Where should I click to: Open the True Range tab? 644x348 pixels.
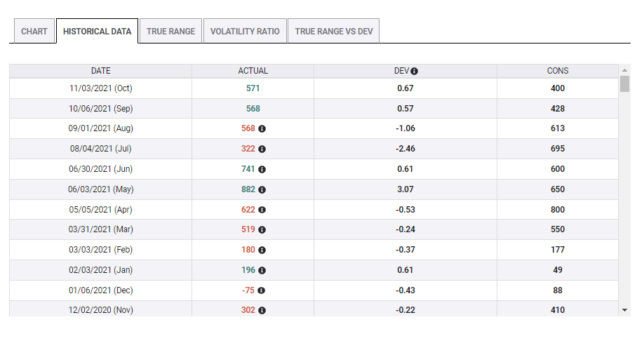[170, 32]
